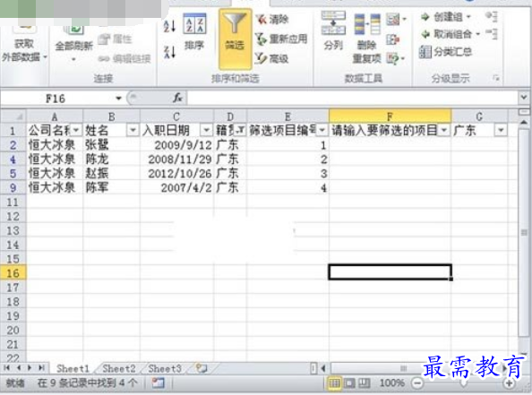532x395 pixels.
Task: Switch to the Sheet3 tab
Action: [165, 368]
